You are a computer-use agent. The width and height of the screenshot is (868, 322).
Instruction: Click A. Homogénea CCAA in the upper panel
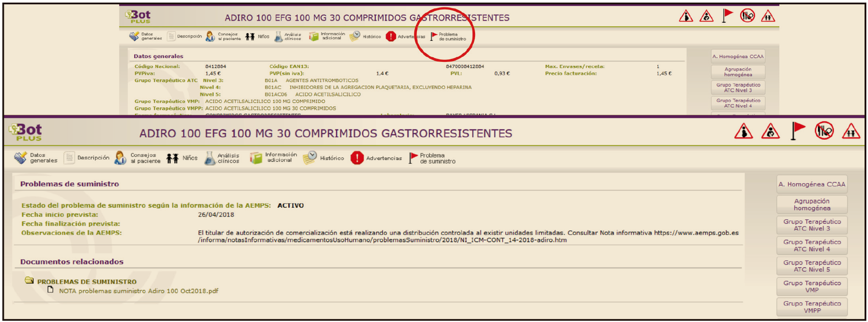pos(738,56)
